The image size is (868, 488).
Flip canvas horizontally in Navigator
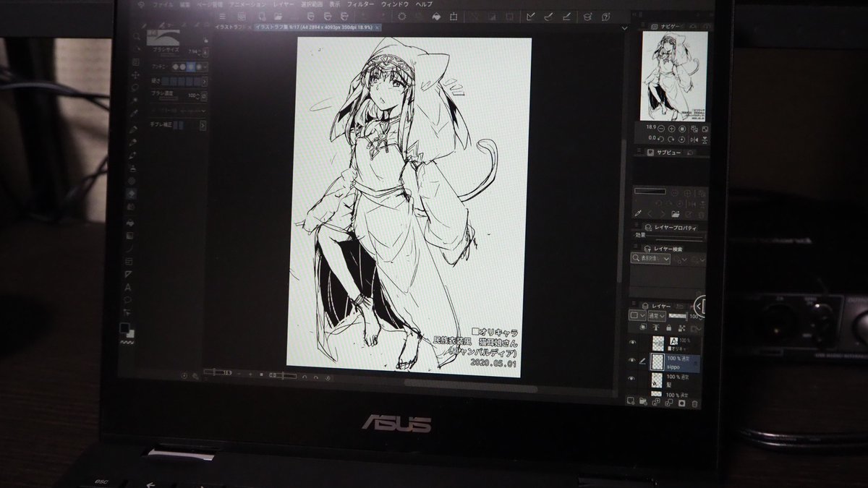[x=694, y=140]
